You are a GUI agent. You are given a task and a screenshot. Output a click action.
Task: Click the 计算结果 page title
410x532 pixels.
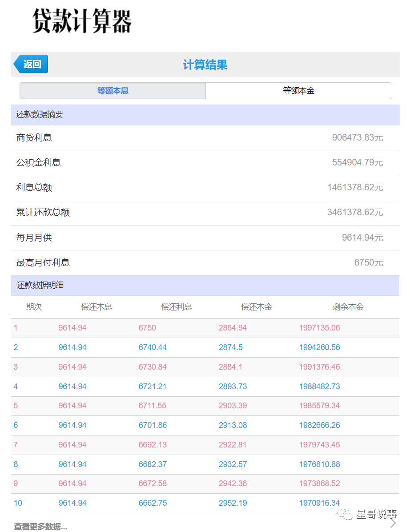(205, 64)
